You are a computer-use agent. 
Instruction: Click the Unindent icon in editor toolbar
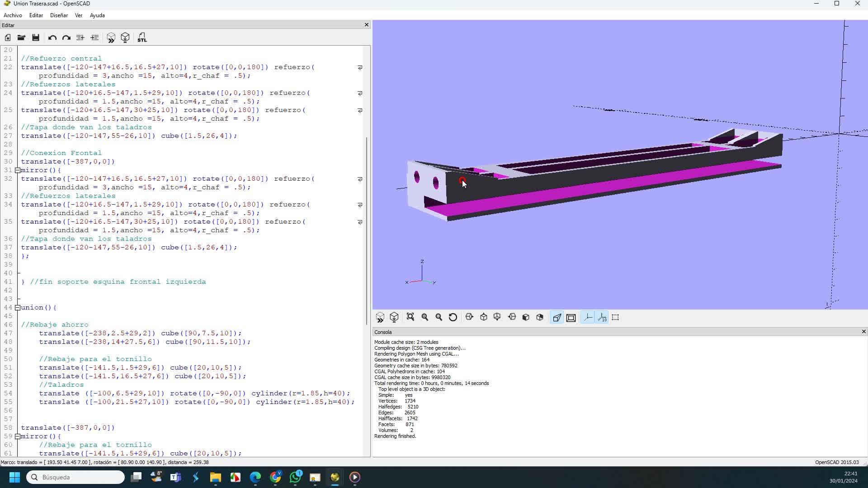(x=80, y=38)
